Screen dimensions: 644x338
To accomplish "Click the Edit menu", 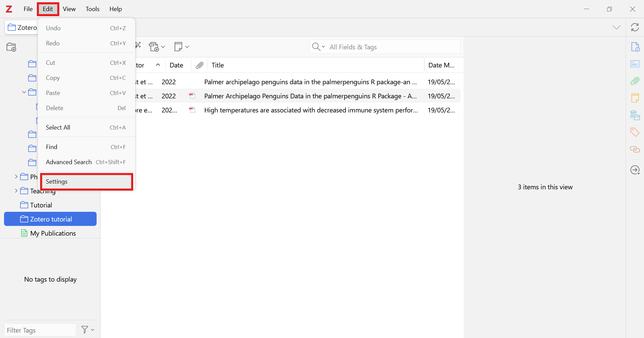I will coord(48,9).
